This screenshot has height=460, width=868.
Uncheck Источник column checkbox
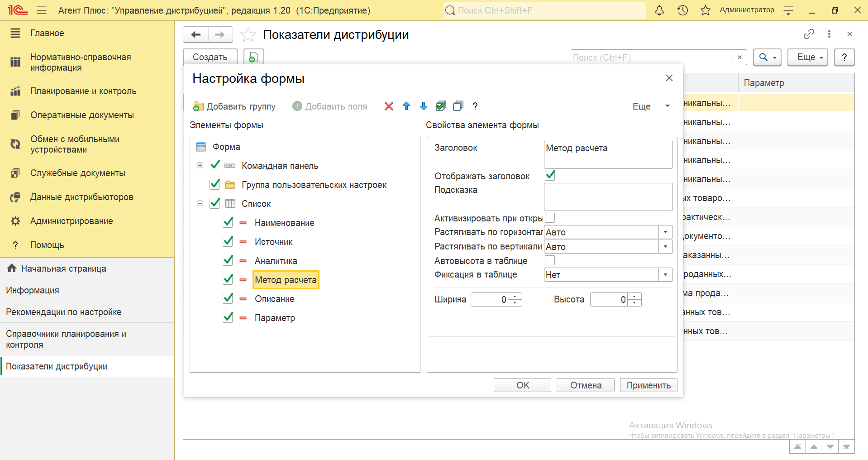coord(228,241)
